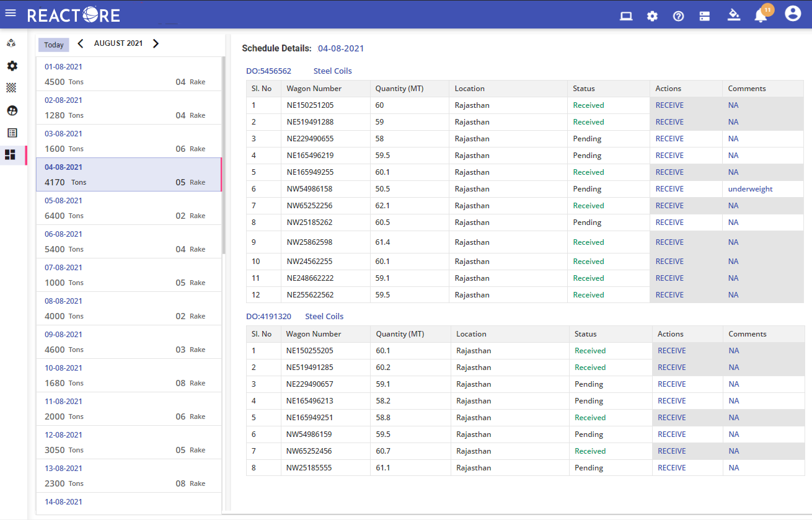Click RECEIVE for wagon NW25185262
The width and height of the screenshot is (812, 520).
pyautogui.click(x=669, y=223)
